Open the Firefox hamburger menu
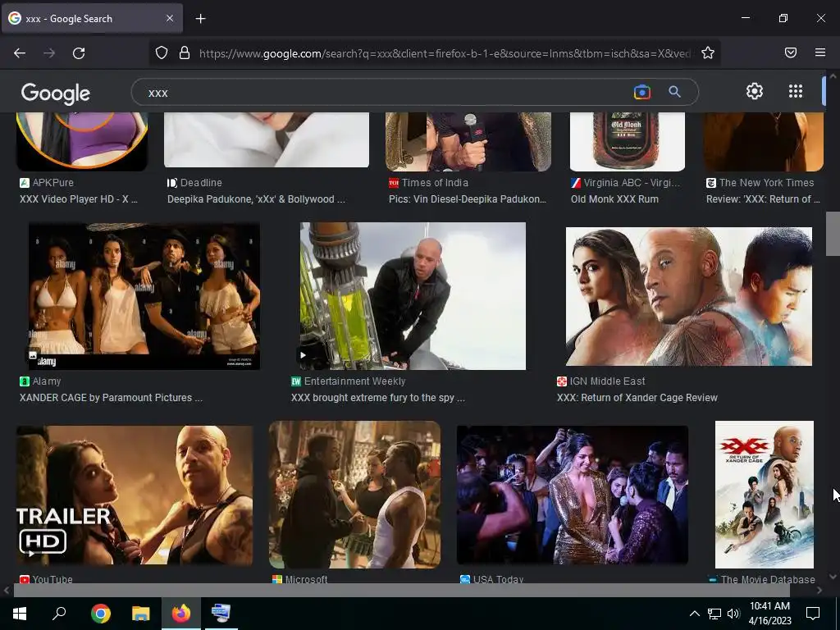 tap(820, 52)
